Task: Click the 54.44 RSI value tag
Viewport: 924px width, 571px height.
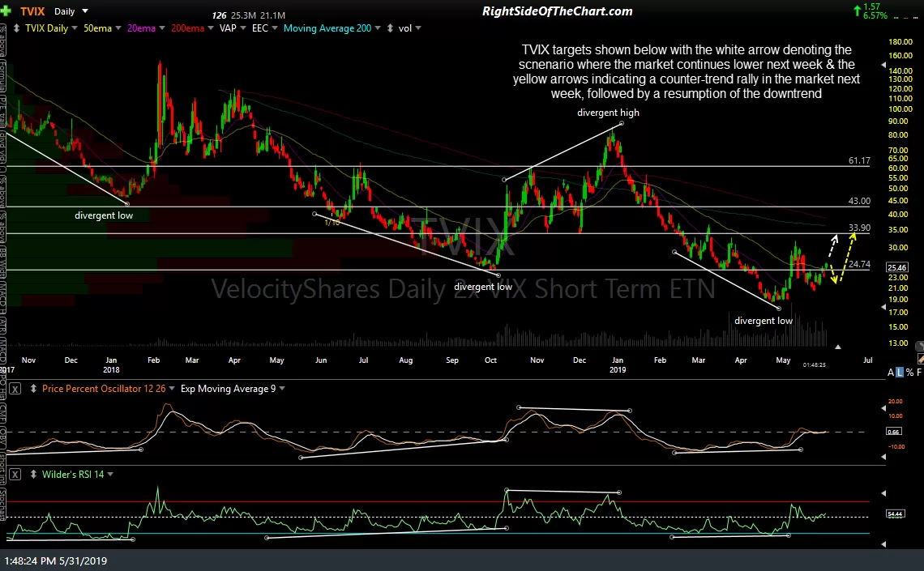Action: [895, 513]
